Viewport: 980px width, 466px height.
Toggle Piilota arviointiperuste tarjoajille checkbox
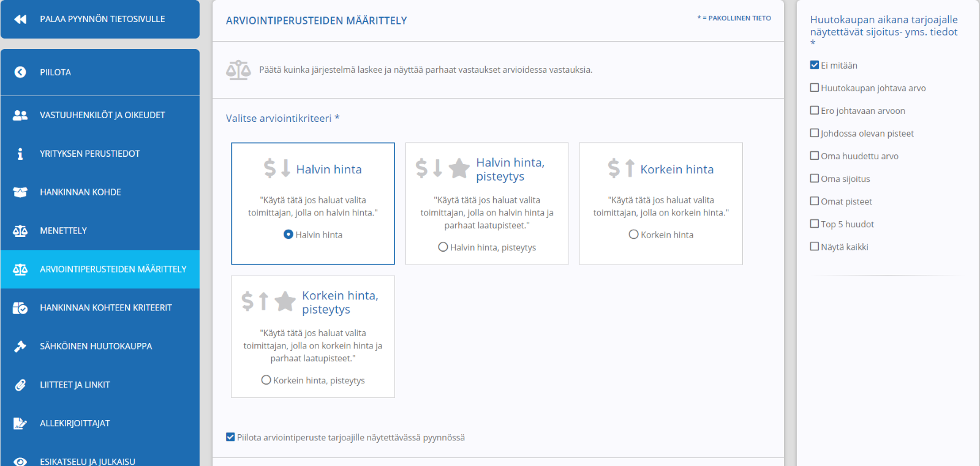[230, 437]
